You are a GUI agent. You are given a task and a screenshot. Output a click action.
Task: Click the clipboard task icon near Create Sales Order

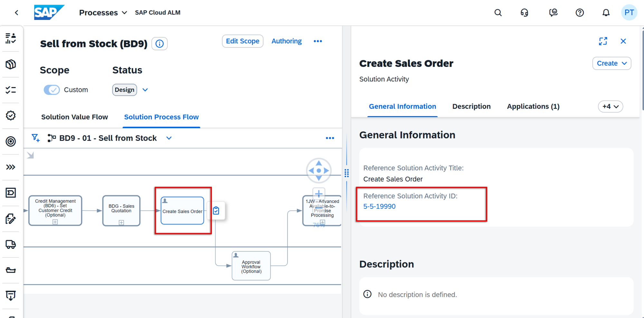click(x=216, y=211)
